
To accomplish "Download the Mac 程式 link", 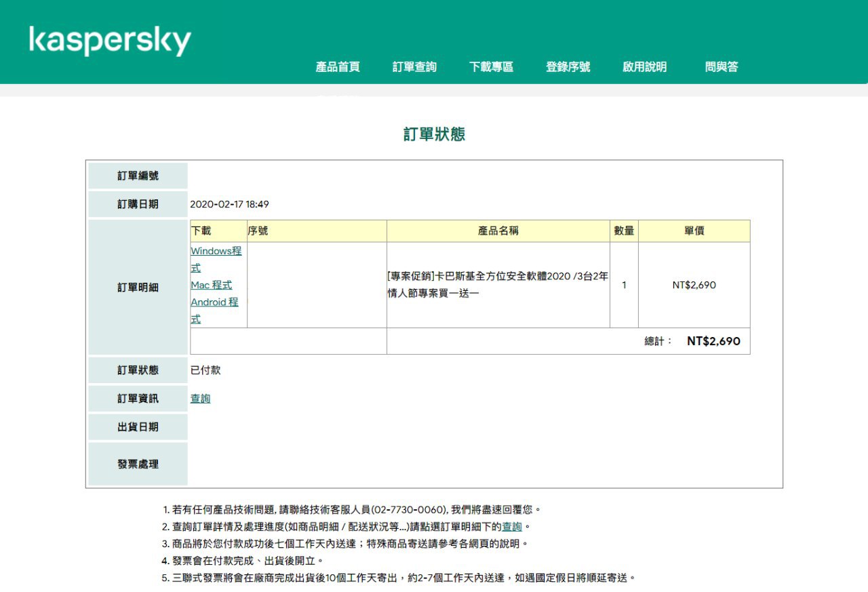I will [x=211, y=285].
